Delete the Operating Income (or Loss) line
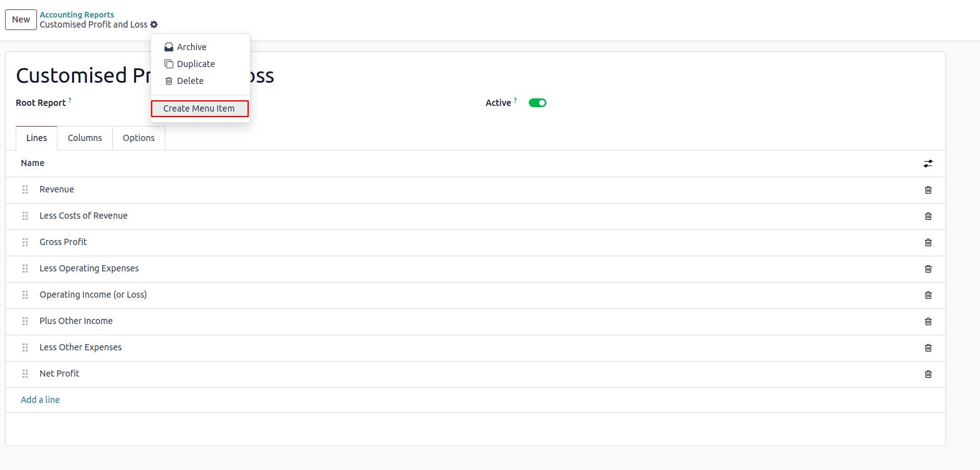 (928, 295)
